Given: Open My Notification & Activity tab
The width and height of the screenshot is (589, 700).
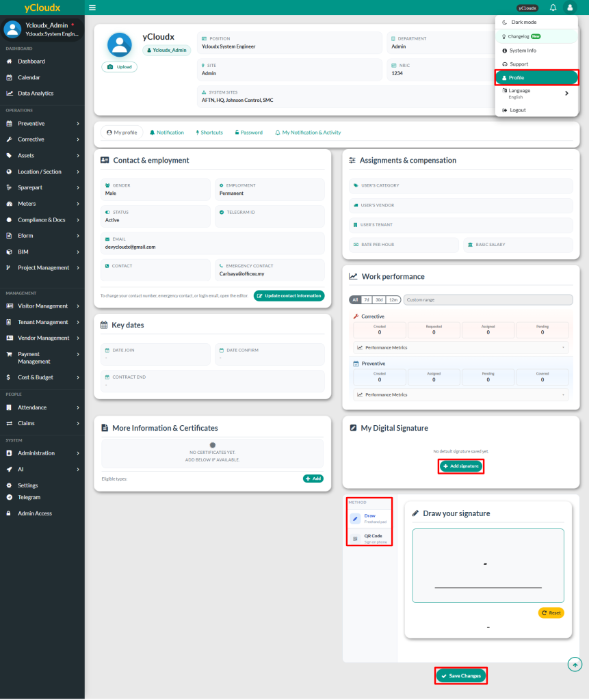Looking at the screenshot, I should [308, 133].
